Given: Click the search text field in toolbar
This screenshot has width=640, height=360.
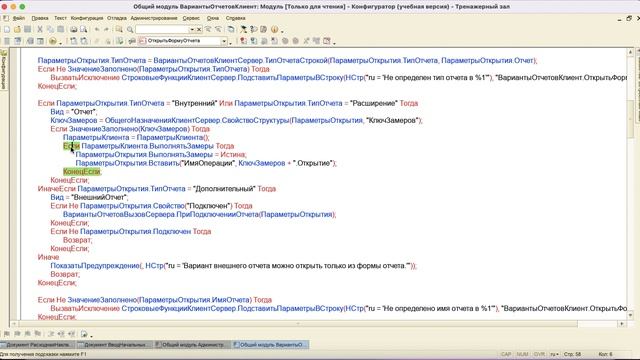Looking at the screenshot, I should [162, 29].
